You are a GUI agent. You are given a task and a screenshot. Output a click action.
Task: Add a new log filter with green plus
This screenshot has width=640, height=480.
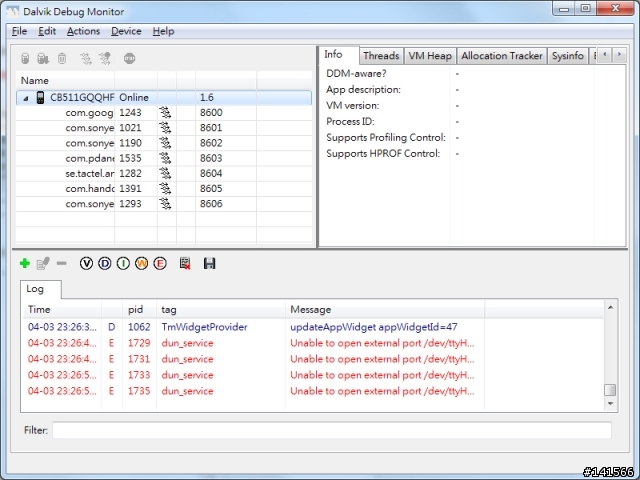coord(25,263)
